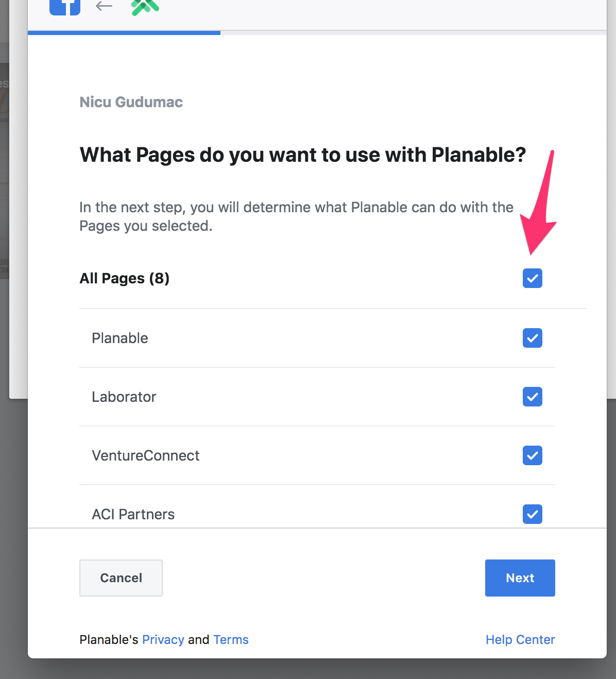Screen dimensions: 616x679
Task: Select the All Pages (8) label
Action: point(125,278)
